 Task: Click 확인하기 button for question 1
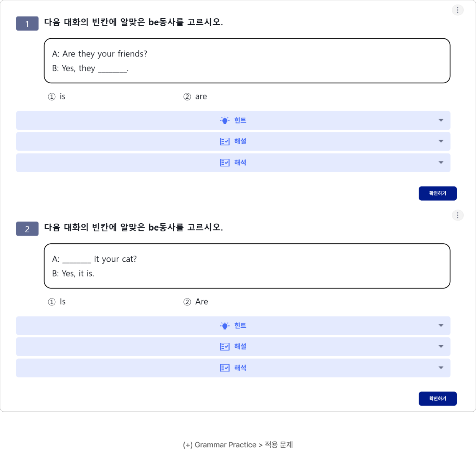coord(438,193)
